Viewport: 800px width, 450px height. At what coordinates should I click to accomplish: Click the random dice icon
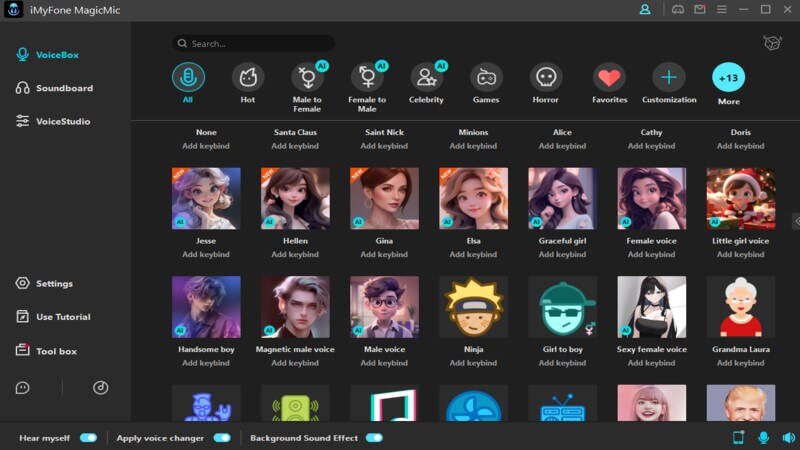pyautogui.click(x=772, y=42)
